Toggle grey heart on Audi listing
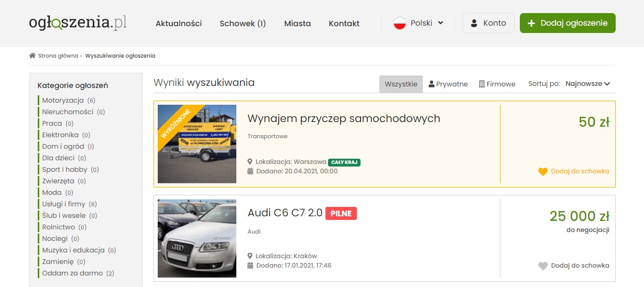The width and height of the screenshot is (644, 287). point(543,266)
